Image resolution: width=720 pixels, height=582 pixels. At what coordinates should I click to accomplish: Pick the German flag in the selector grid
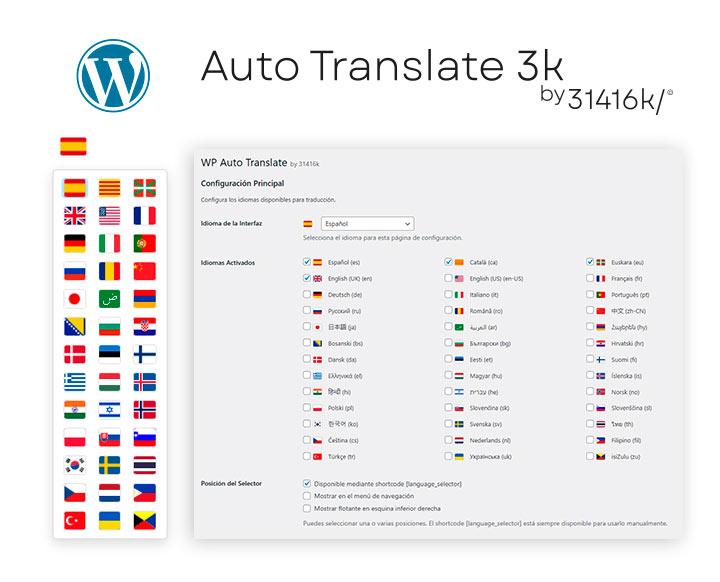(75, 243)
